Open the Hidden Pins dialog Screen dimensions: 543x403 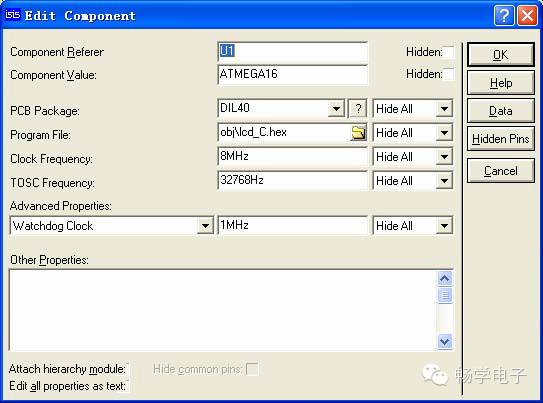pos(500,139)
